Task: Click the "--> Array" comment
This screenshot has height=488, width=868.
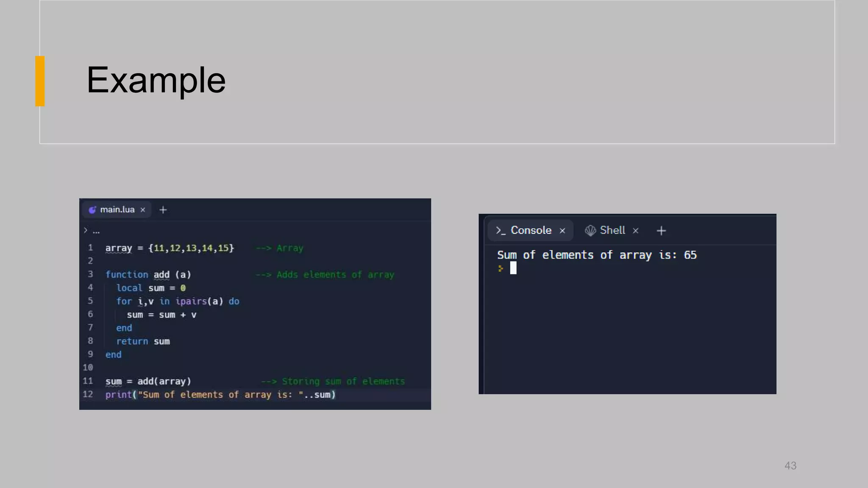Action: coord(280,248)
